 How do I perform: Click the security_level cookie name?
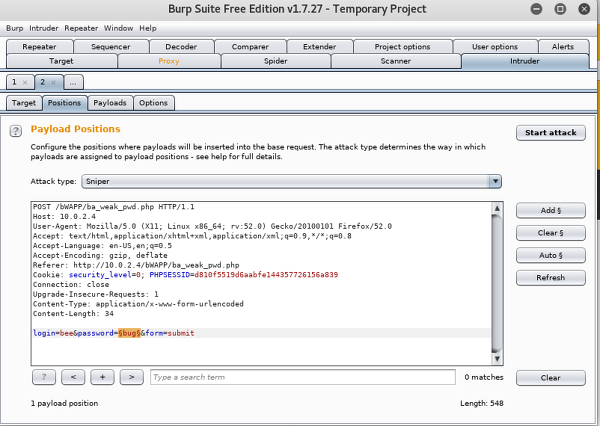[100, 275]
